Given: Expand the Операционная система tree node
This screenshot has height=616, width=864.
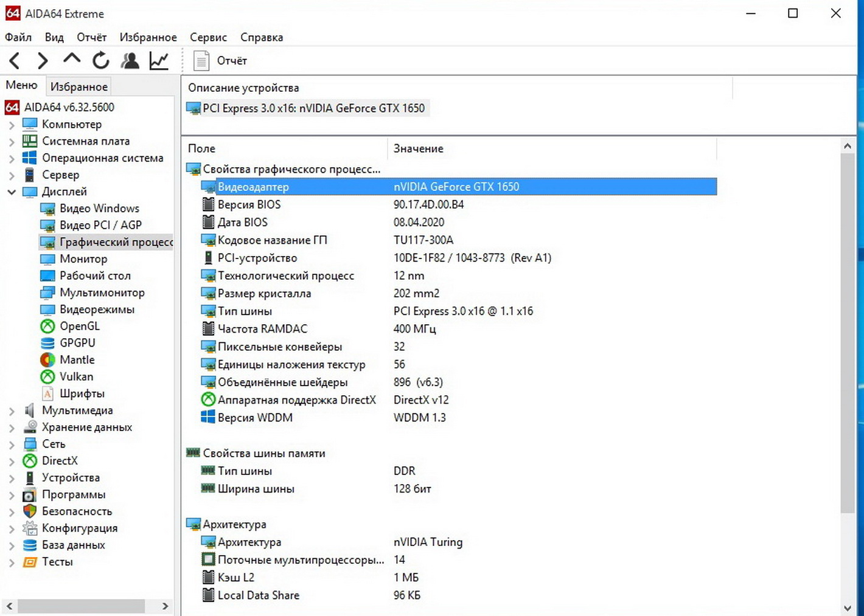Looking at the screenshot, I should [12, 158].
